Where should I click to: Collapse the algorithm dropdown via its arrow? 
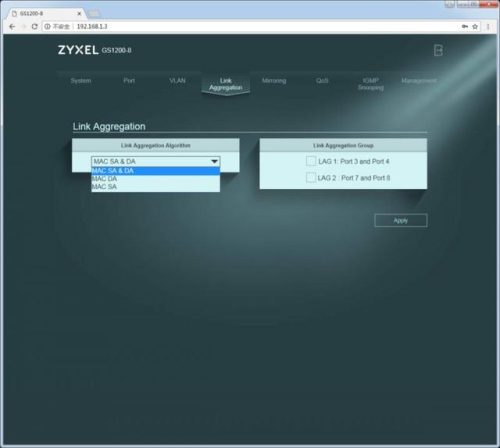coord(214,162)
